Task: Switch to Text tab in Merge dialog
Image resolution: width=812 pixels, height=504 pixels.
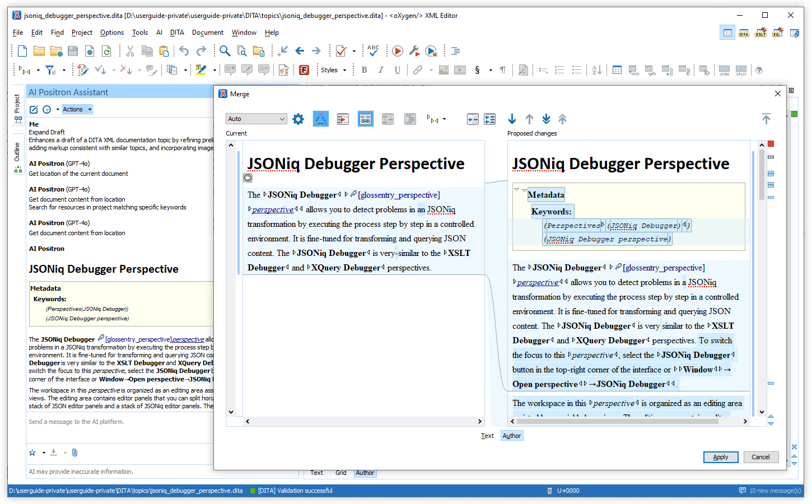Action: (487, 436)
